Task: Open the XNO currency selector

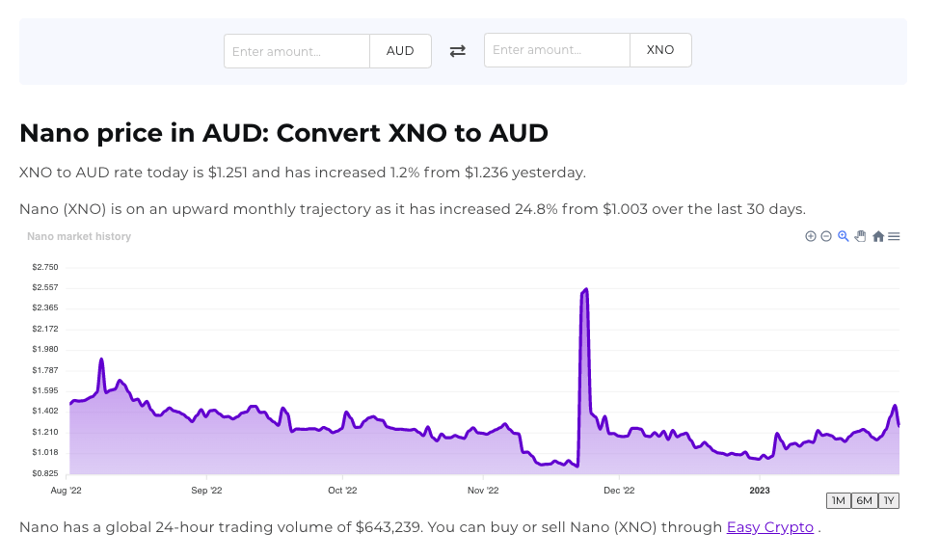Action: point(660,51)
